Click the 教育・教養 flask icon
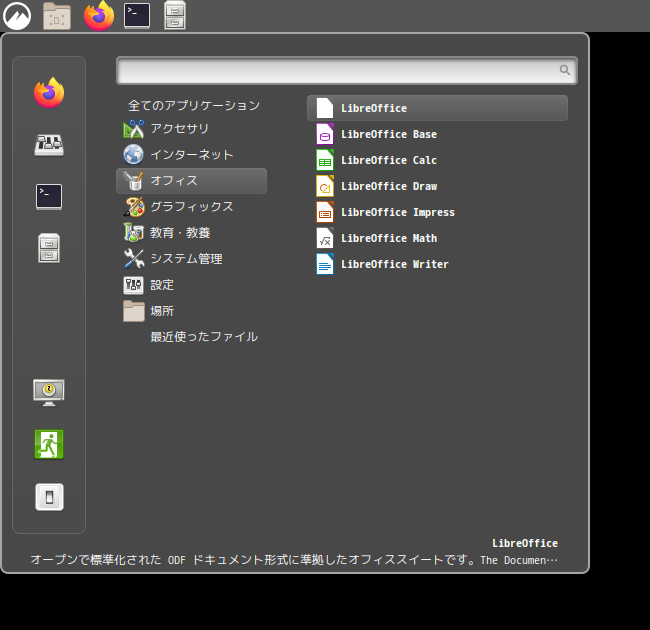The height and width of the screenshot is (630, 650). click(133, 233)
